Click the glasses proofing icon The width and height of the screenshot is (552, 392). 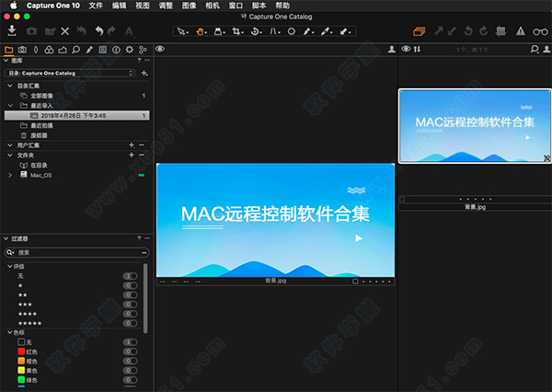tap(540, 31)
